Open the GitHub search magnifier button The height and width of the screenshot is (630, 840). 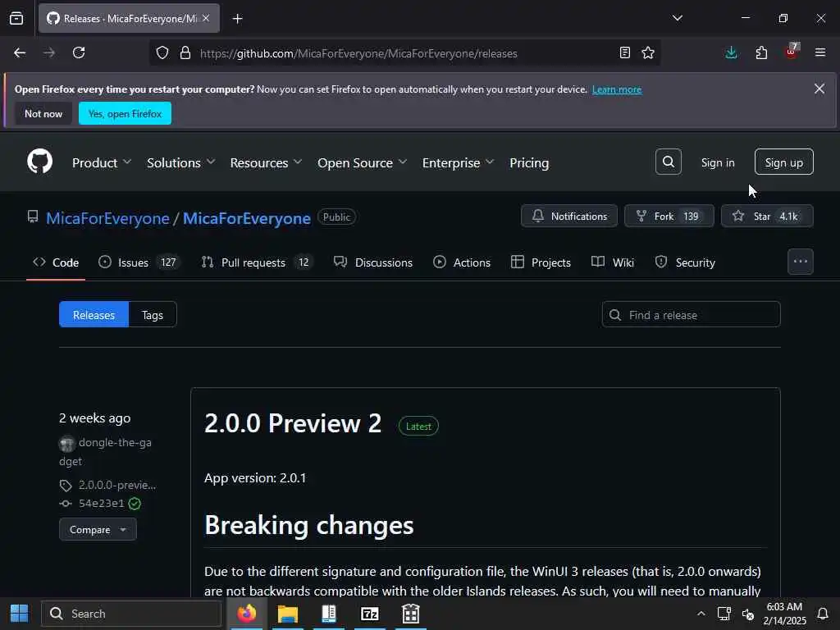click(x=668, y=162)
